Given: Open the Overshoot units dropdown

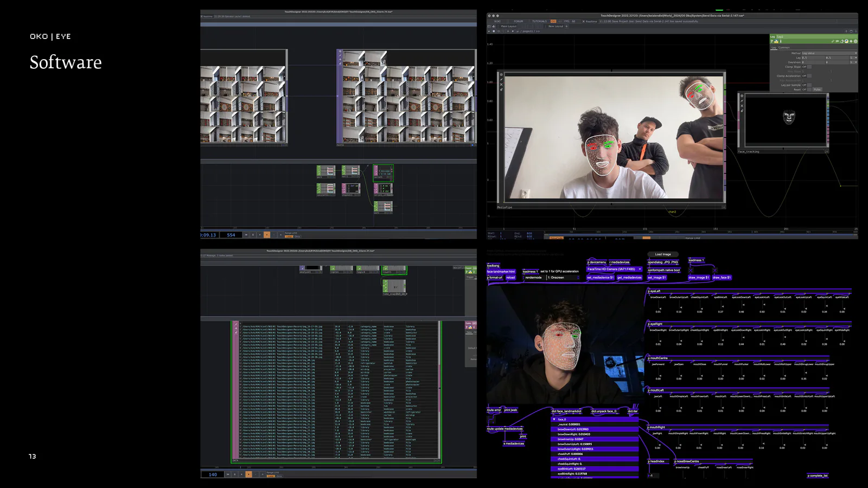Looking at the screenshot, I should pyautogui.click(x=853, y=62).
